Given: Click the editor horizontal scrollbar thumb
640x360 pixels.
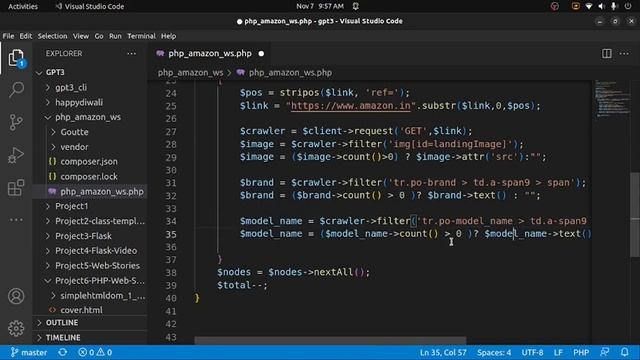Looking at the screenshot, I should click(x=330, y=340).
